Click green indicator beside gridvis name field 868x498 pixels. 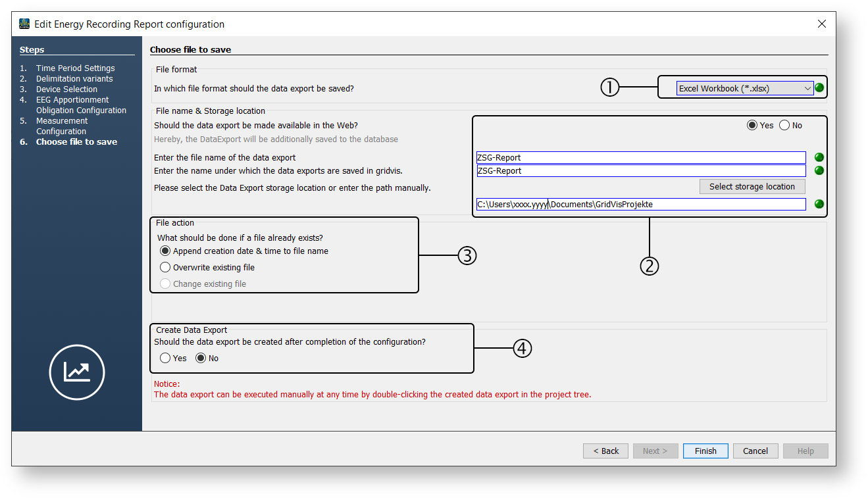tap(819, 170)
